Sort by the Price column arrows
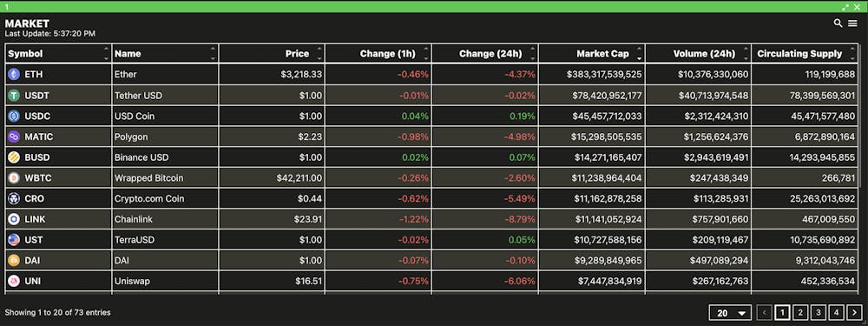Screen dimensions: 868x326 pos(319,54)
